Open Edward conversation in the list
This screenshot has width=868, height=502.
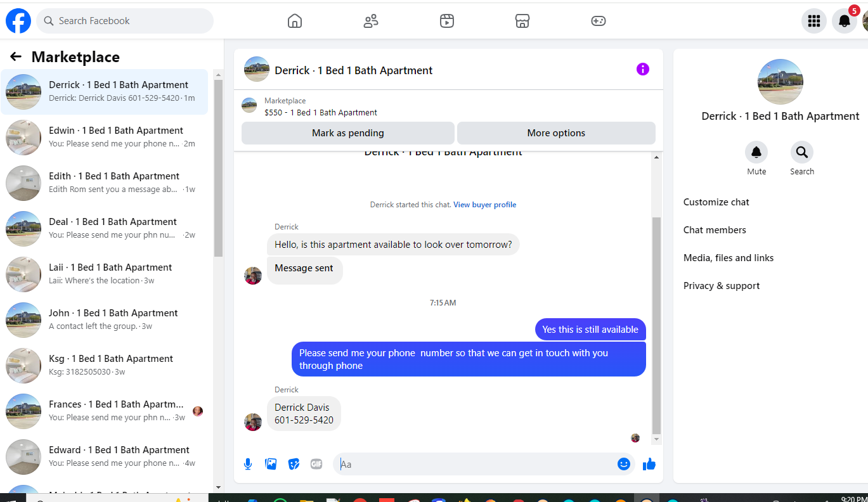tap(105, 457)
